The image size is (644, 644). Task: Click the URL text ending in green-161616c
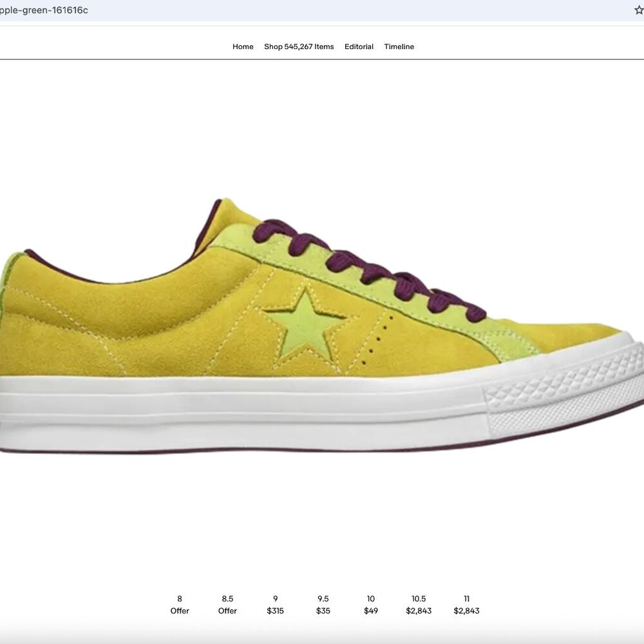(44, 10)
